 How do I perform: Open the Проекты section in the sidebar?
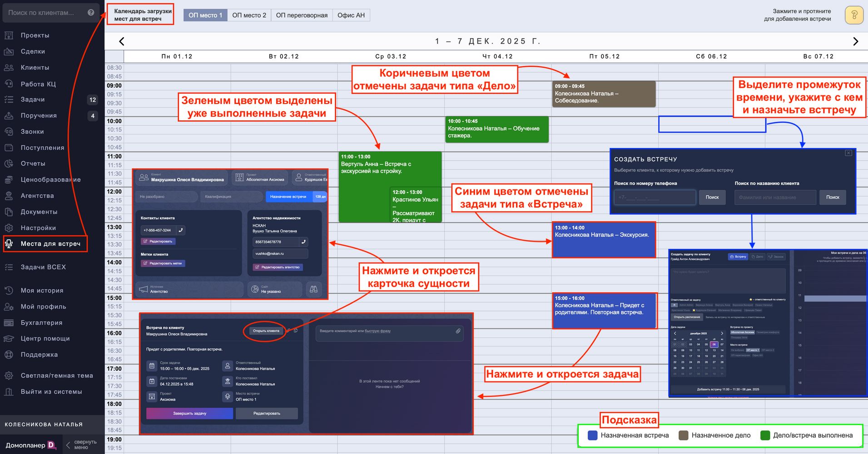click(35, 35)
